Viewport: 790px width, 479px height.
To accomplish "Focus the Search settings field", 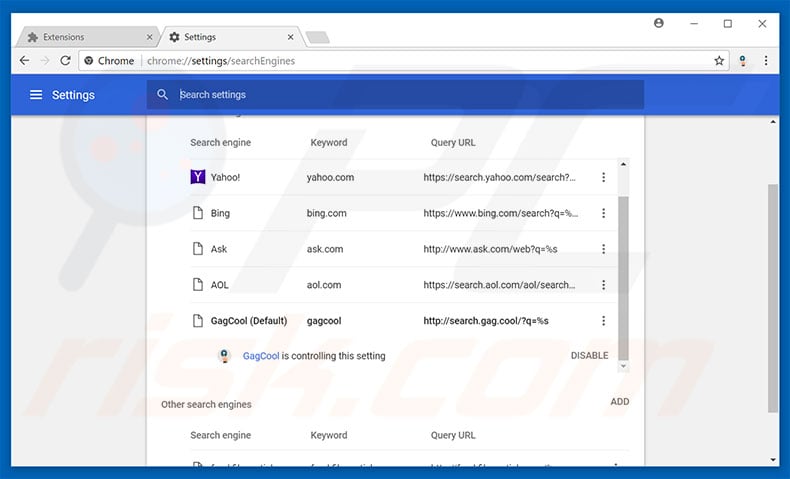I will [x=396, y=95].
